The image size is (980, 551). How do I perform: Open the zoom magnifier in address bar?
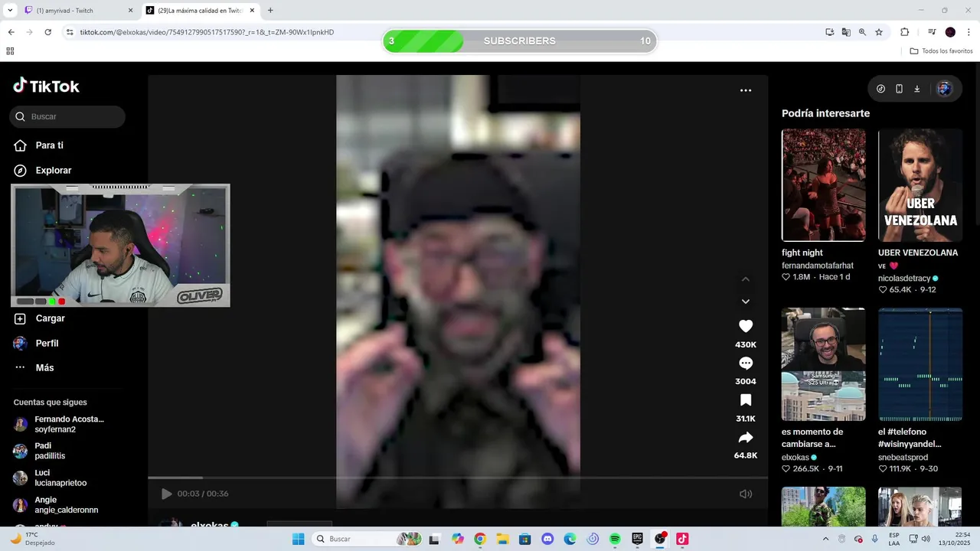(x=862, y=32)
